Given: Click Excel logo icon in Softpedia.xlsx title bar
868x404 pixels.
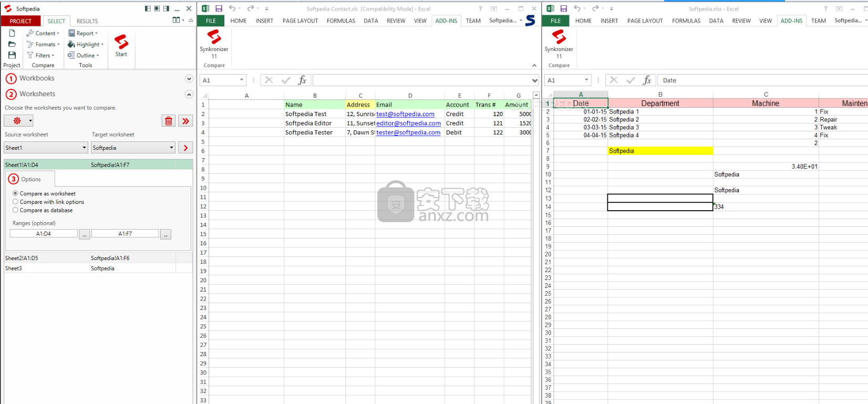Looking at the screenshot, I should (550, 8).
